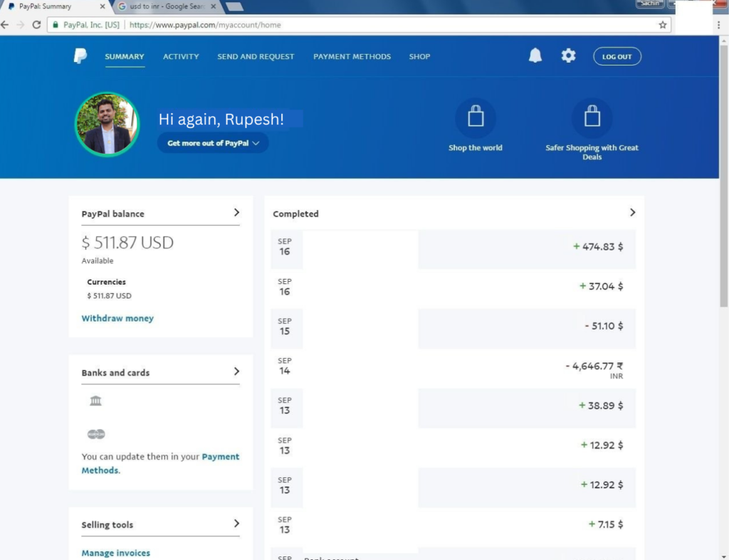729x560 pixels.
Task: Open the Sep 16 +474.83 $ transaction
Action: coord(453,249)
